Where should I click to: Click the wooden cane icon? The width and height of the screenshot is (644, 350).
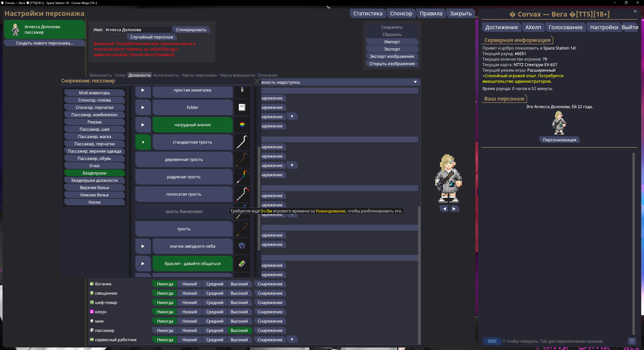pyautogui.click(x=242, y=159)
